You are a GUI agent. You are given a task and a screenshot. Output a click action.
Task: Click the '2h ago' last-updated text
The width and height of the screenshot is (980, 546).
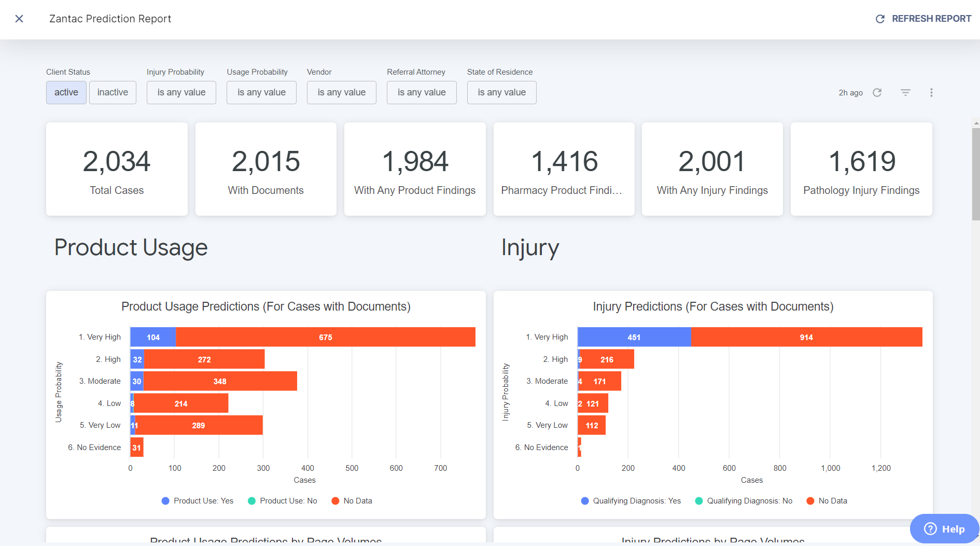pos(850,93)
